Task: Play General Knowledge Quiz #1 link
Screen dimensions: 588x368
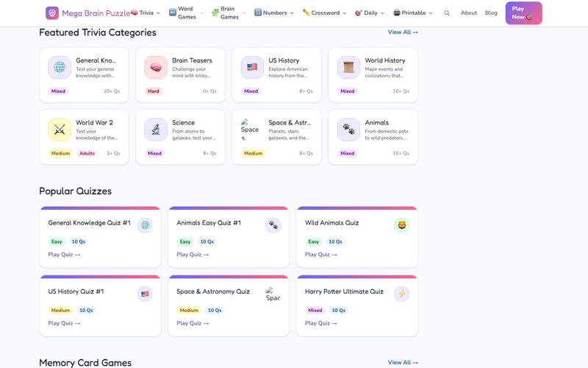Action: coord(64,255)
